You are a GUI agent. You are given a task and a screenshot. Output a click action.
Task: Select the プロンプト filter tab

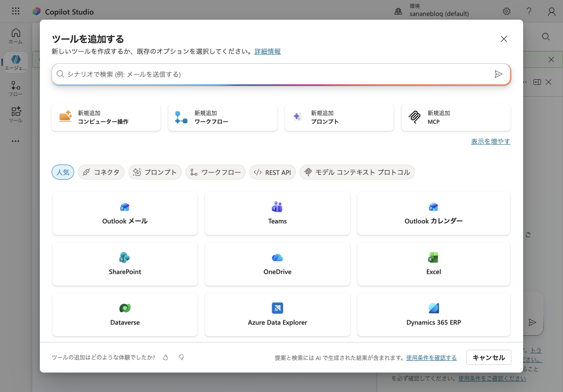point(155,172)
